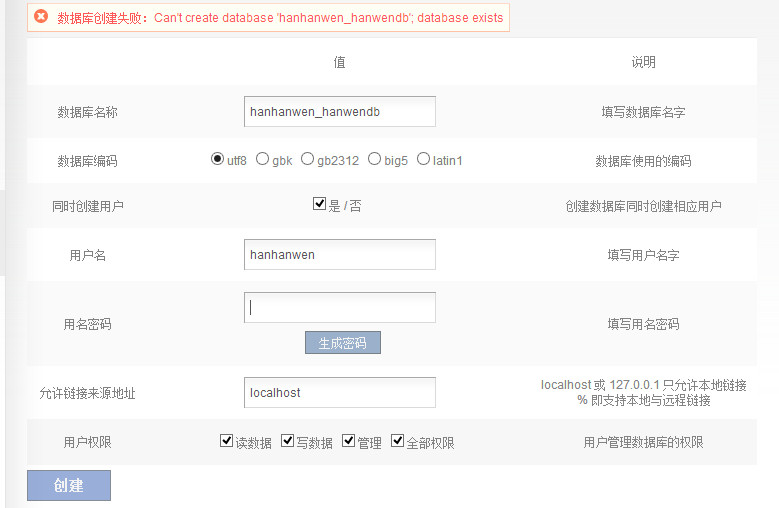Toggle the 全部权限 checkbox

point(397,441)
